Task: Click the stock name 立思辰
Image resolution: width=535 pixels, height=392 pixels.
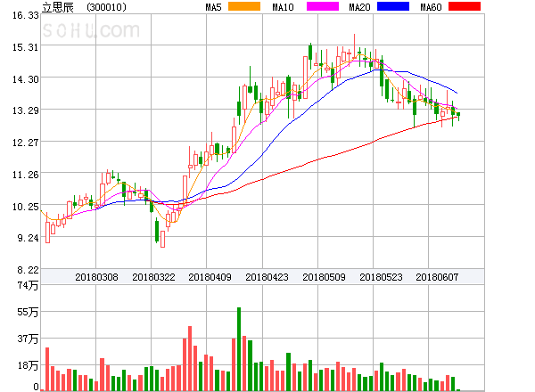Action: [x=58, y=7]
